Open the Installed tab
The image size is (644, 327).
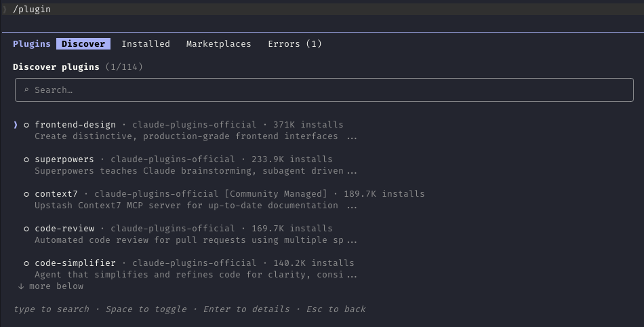[146, 44]
